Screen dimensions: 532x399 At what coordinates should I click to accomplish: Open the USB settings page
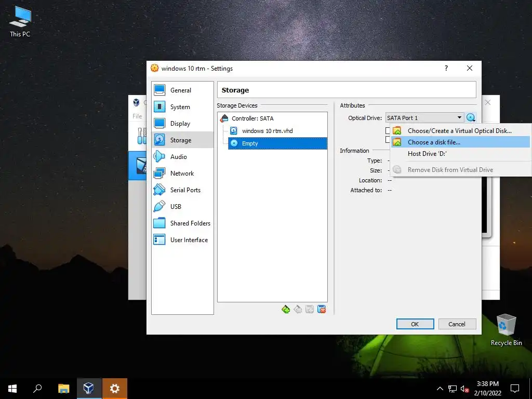[x=182, y=206]
